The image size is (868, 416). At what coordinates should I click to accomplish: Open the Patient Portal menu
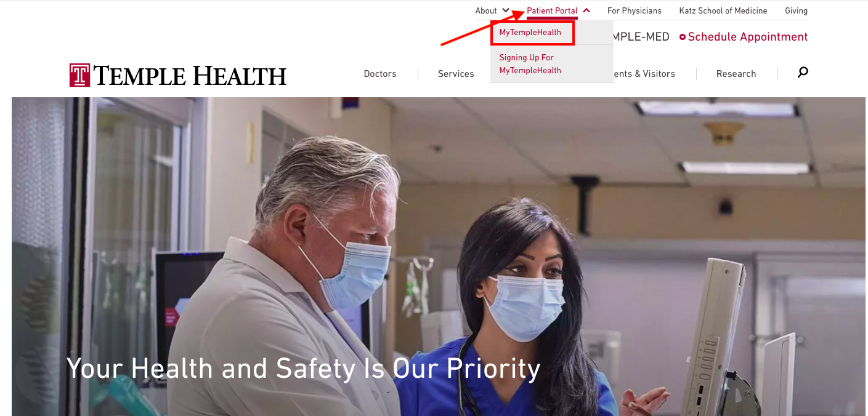click(552, 10)
